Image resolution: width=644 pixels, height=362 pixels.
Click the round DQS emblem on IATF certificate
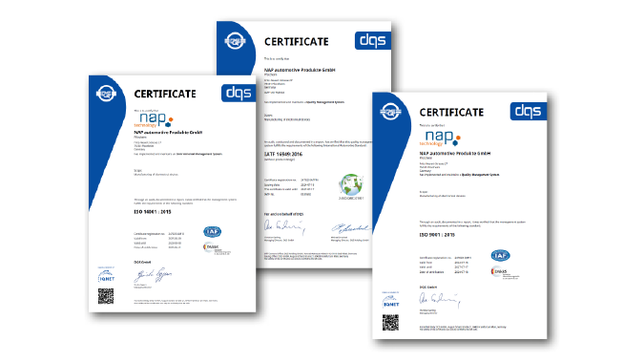tap(235, 41)
